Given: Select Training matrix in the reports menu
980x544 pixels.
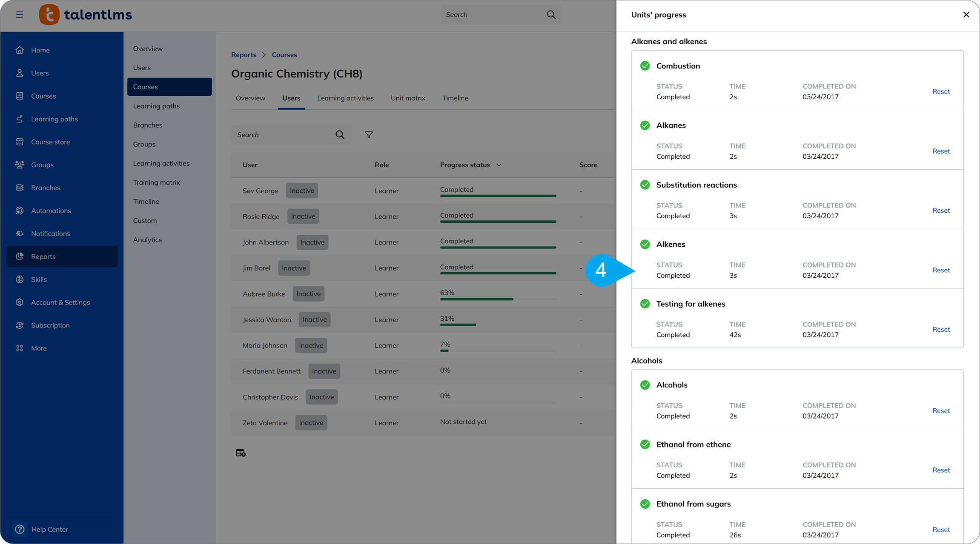Looking at the screenshot, I should (x=156, y=182).
